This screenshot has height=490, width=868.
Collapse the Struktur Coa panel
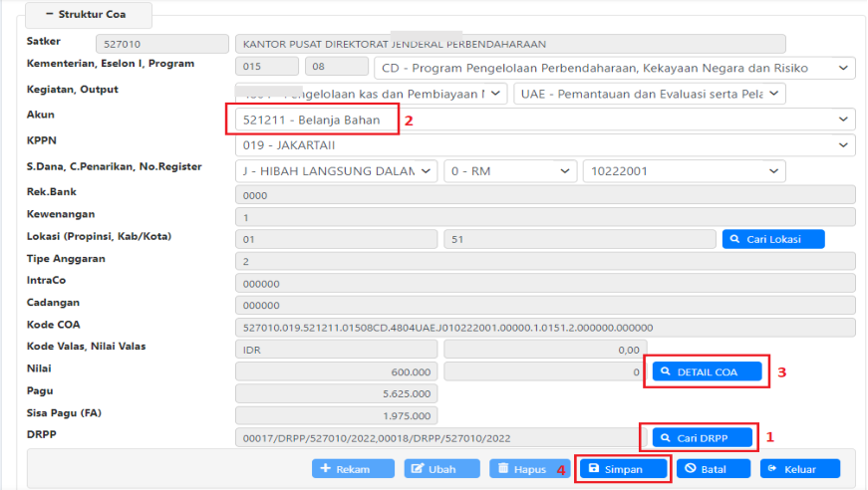click(x=88, y=15)
